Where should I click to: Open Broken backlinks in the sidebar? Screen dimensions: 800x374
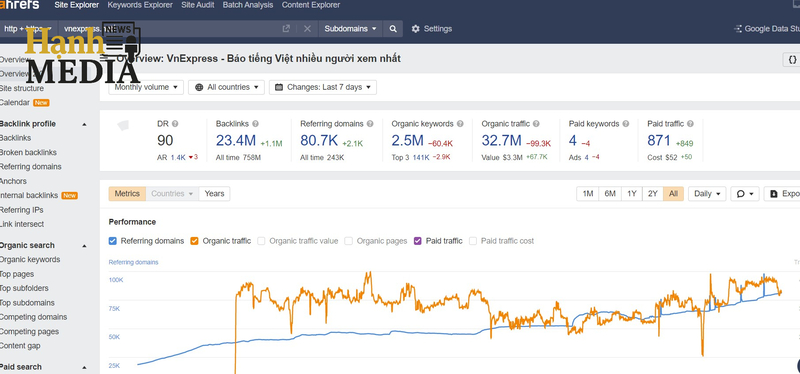(x=28, y=153)
